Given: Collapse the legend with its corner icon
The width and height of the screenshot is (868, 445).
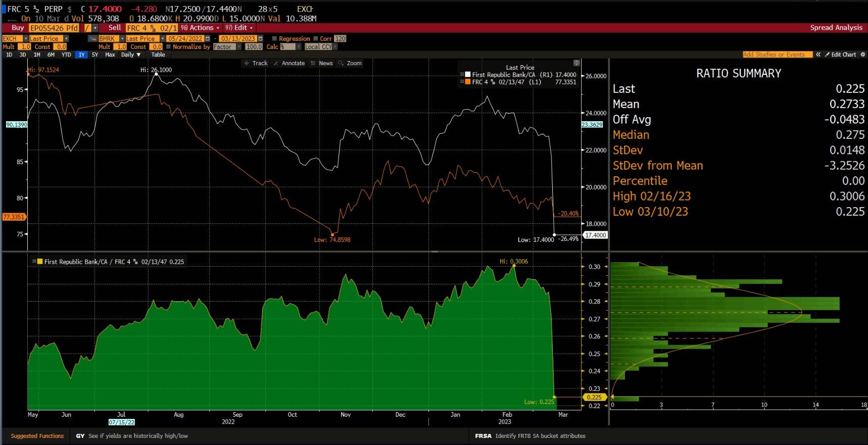Looking at the screenshot, I should [576, 63].
